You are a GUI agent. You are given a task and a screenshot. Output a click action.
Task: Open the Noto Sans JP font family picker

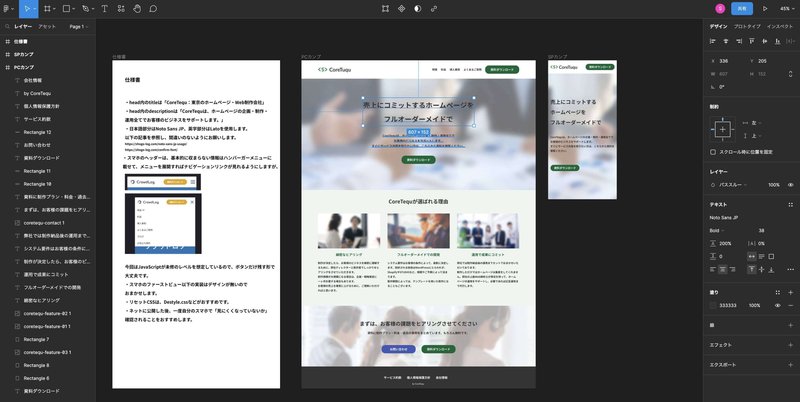click(723, 218)
